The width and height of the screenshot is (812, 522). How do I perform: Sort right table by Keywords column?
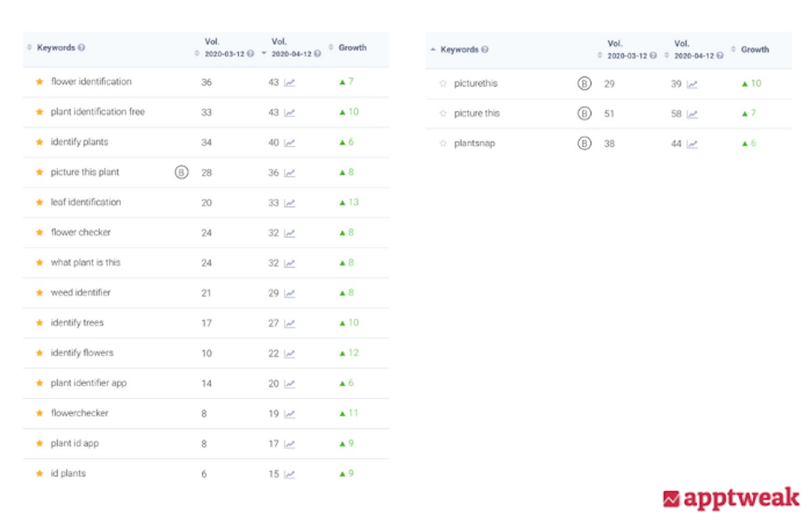[x=459, y=49]
